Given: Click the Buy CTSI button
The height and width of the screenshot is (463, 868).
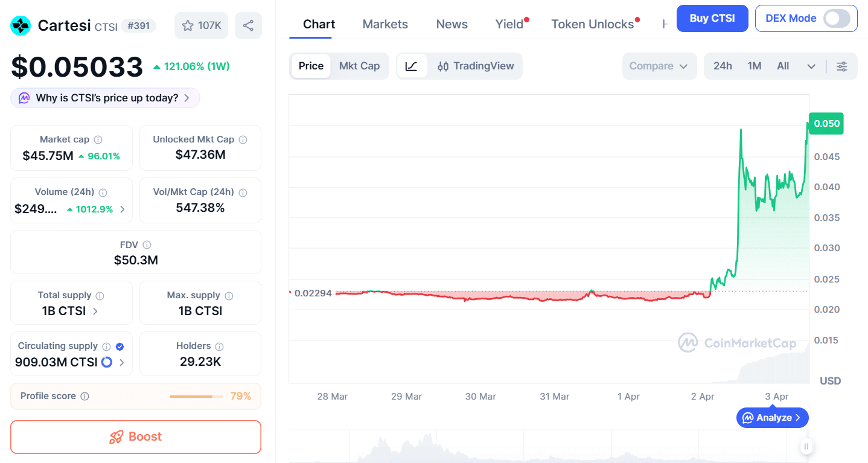Looking at the screenshot, I should coord(712,19).
